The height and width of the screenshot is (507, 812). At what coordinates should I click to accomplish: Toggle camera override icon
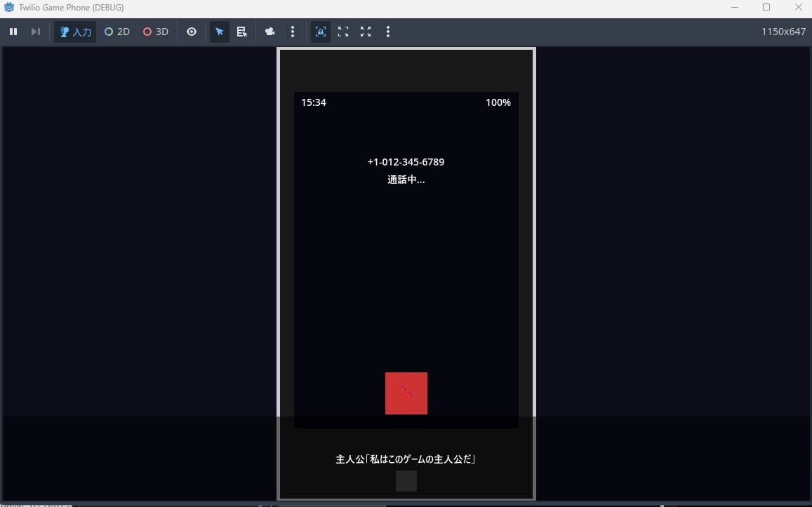click(x=269, y=32)
